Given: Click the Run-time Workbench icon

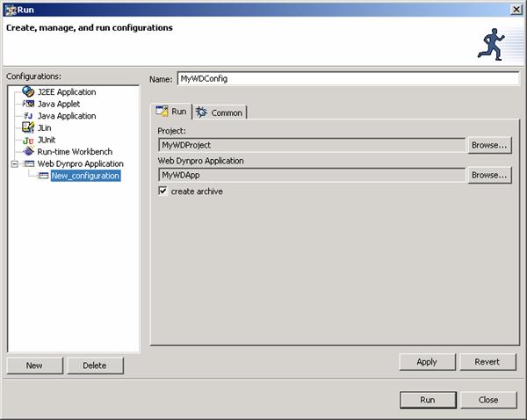Looking at the screenshot, I should click(28, 151).
